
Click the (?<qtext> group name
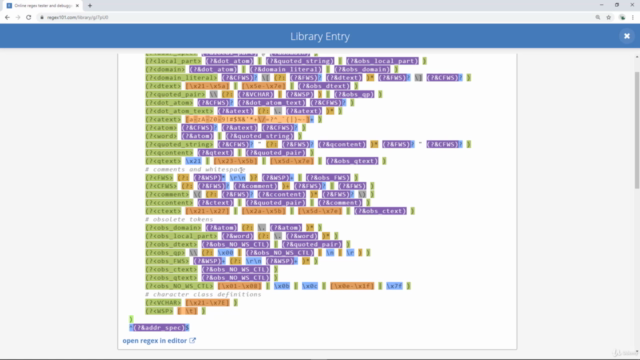[163, 161]
